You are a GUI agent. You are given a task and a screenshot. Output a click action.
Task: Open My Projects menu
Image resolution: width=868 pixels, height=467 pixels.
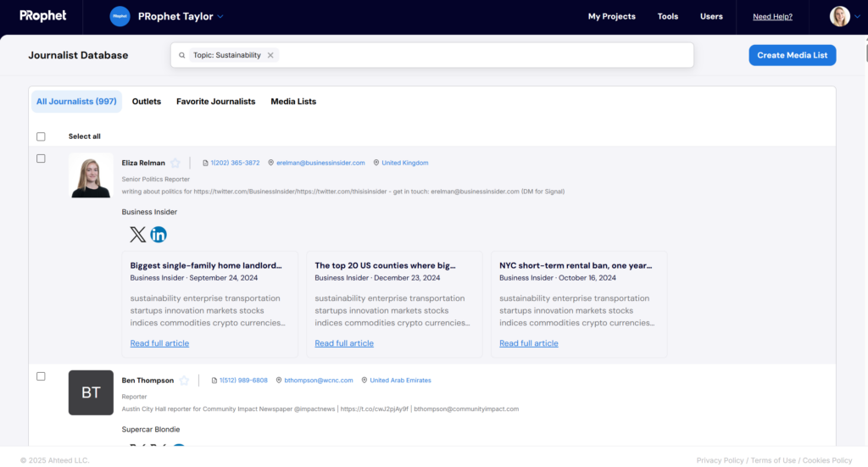pyautogui.click(x=612, y=17)
